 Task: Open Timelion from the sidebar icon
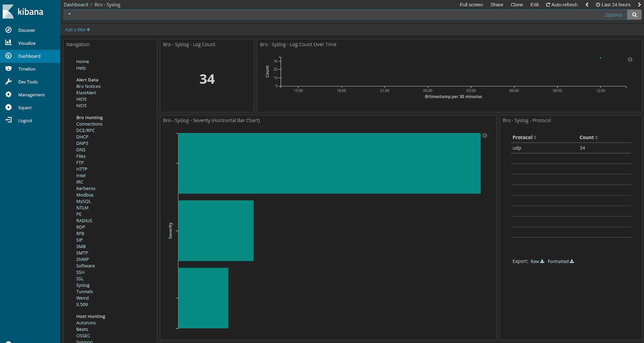8,69
